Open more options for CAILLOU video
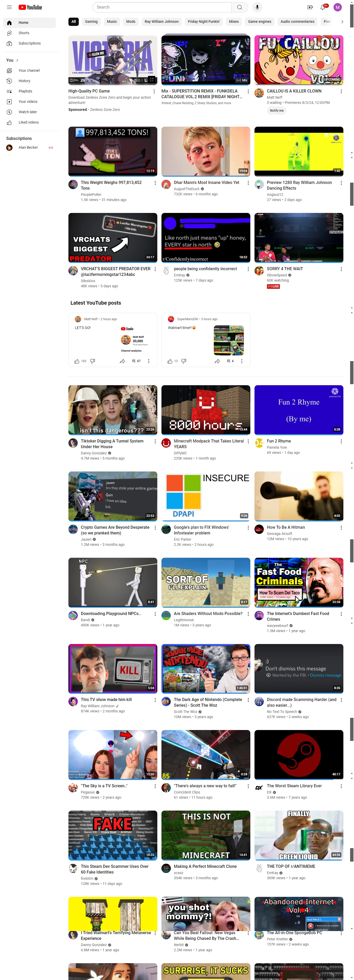The image size is (354, 980). [x=341, y=91]
